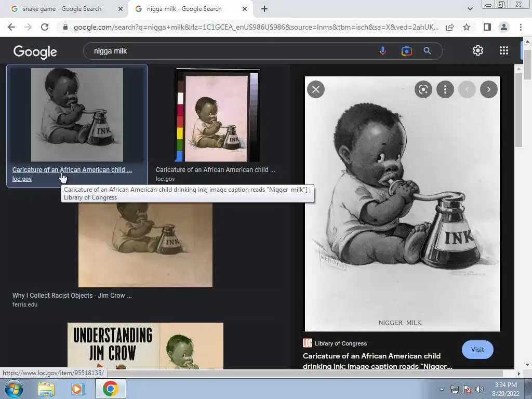Image resolution: width=532 pixels, height=399 pixels.
Task: Click the browser forward arrow
Action: 28,27
